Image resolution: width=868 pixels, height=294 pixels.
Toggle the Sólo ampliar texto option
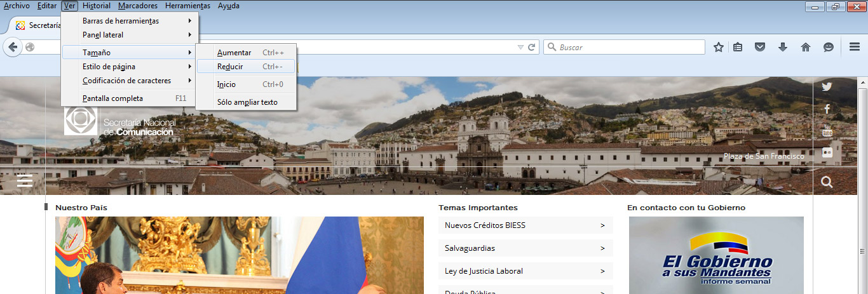point(247,102)
